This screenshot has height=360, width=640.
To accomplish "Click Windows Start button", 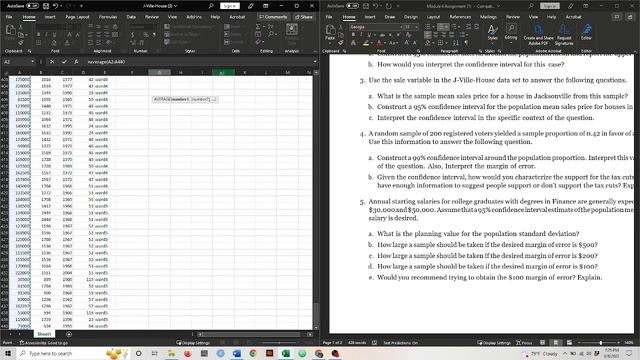I will pos(8,353).
